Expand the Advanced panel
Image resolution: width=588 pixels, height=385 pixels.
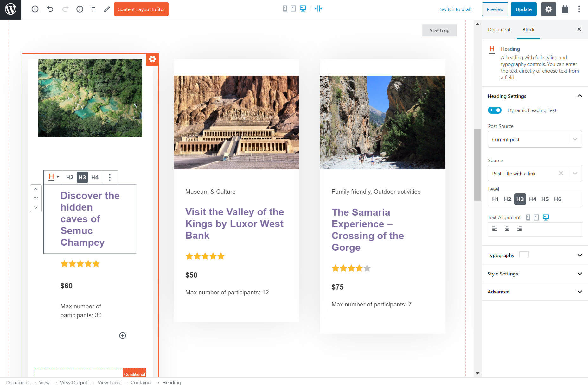tap(535, 292)
